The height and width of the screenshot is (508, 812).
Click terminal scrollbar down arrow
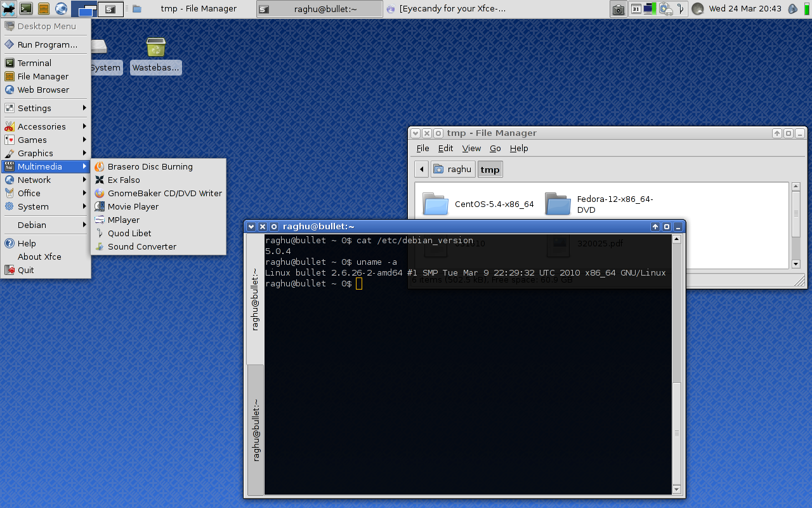click(x=677, y=490)
